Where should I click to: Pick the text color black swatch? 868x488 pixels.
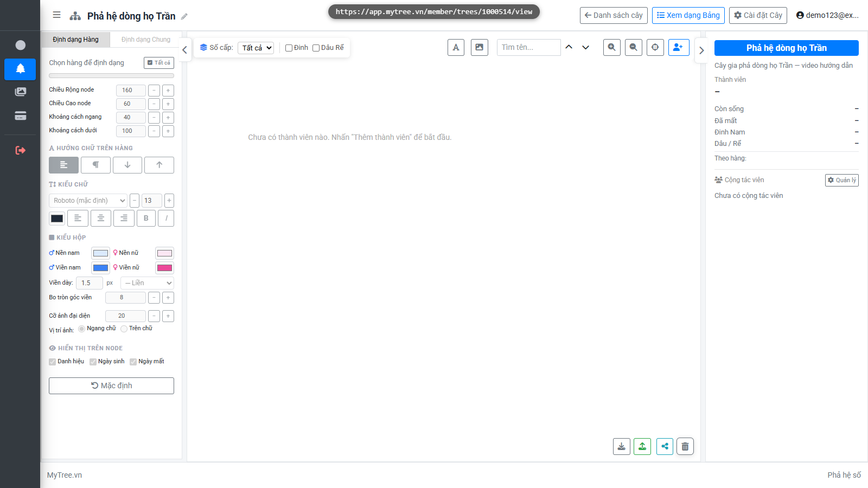pyautogui.click(x=57, y=219)
